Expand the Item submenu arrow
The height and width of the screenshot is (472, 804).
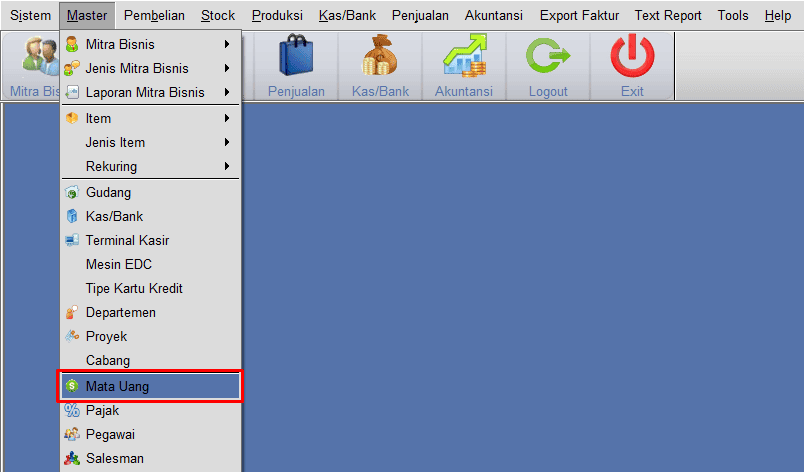[227, 118]
